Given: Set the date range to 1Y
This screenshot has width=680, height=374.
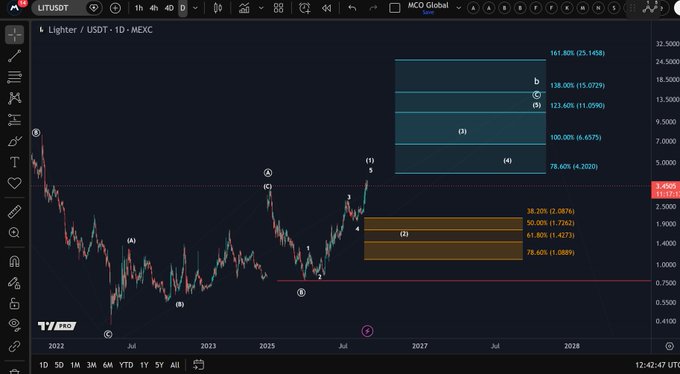Looking at the screenshot, I should pos(144,365).
